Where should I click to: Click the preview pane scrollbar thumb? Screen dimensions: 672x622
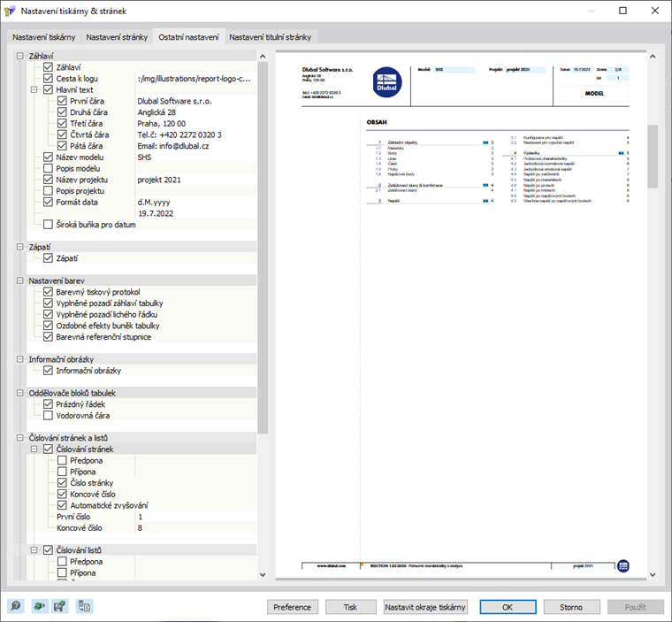tap(653, 156)
